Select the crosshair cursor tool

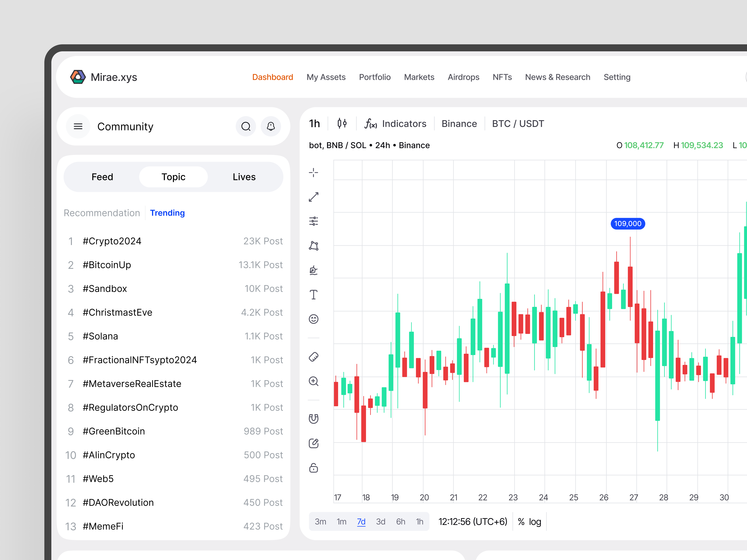click(x=313, y=172)
